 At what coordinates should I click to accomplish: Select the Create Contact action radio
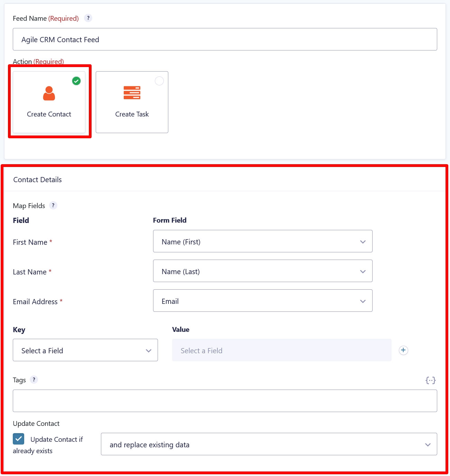(76, 81)
